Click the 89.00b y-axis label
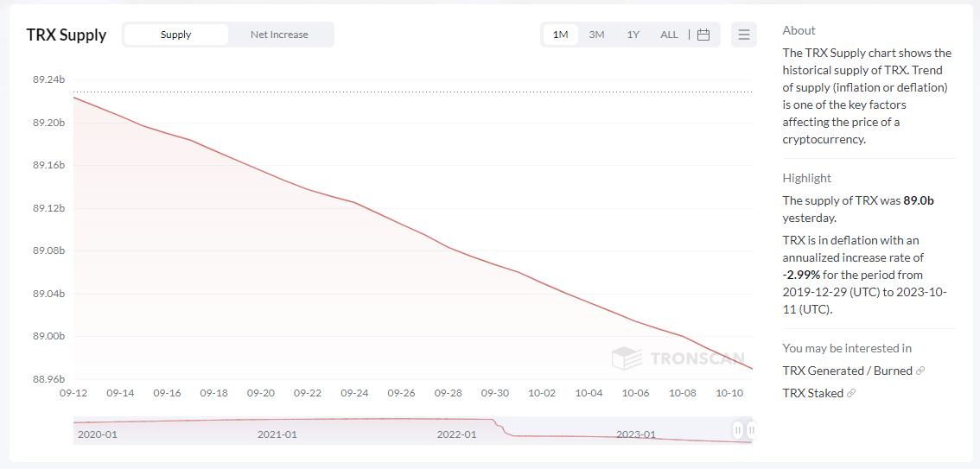This screenshot has width=980, height=469. (x=48, y=337)
